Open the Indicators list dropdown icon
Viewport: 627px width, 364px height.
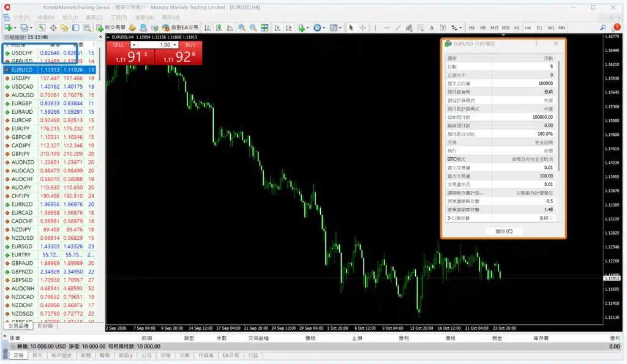(302, 28)
